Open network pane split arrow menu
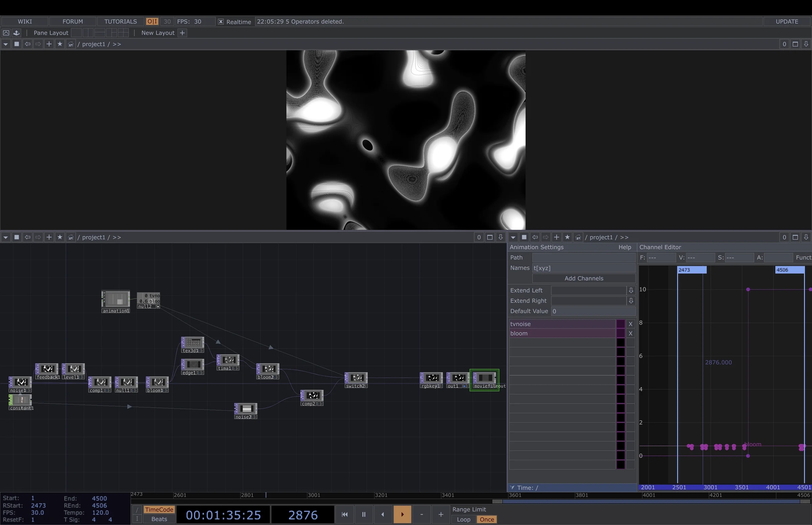This screenshot has height=525, width=812. click(500, 237)
